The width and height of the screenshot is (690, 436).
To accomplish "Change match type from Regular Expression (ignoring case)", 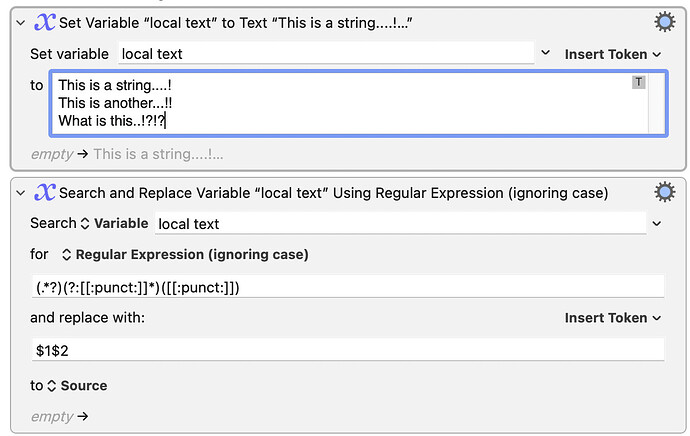I will (185, 255).
